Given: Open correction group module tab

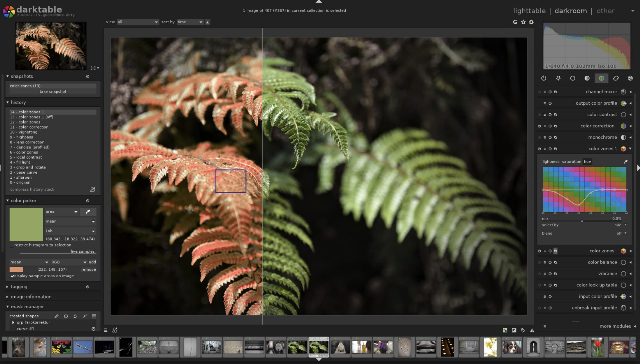Looking at the screenshot, I should coord(616,78).
